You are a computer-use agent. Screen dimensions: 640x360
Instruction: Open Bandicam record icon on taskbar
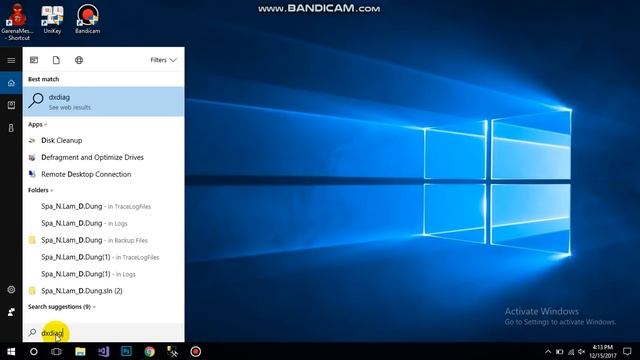pyautogui.click(x=196, y=351)
